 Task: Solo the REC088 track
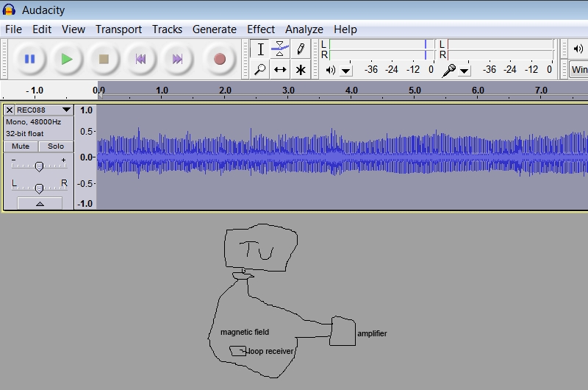pos(56,146)
